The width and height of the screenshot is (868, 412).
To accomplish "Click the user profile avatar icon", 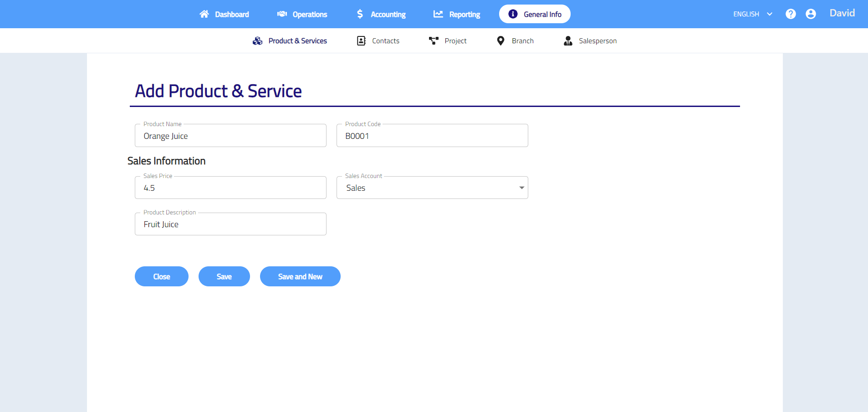I will tap(811, 14).
